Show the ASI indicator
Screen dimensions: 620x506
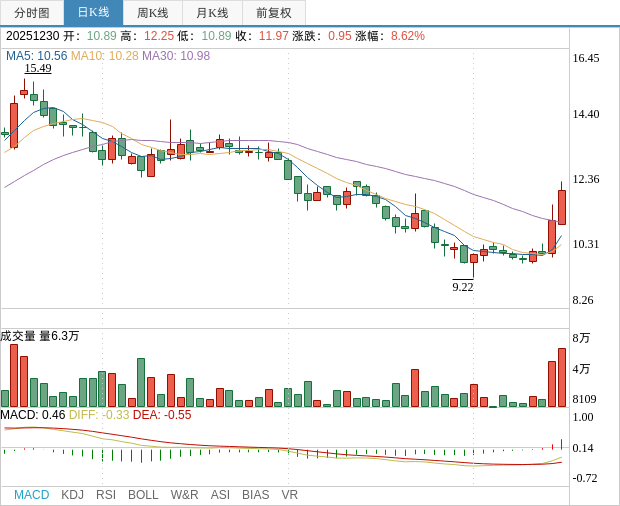(220, 495)
